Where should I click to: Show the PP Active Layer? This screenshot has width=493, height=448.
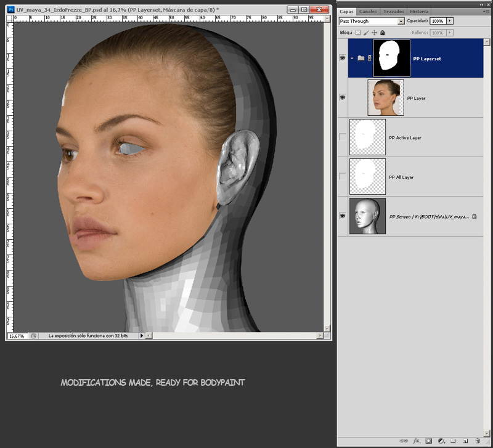point(343,137)
